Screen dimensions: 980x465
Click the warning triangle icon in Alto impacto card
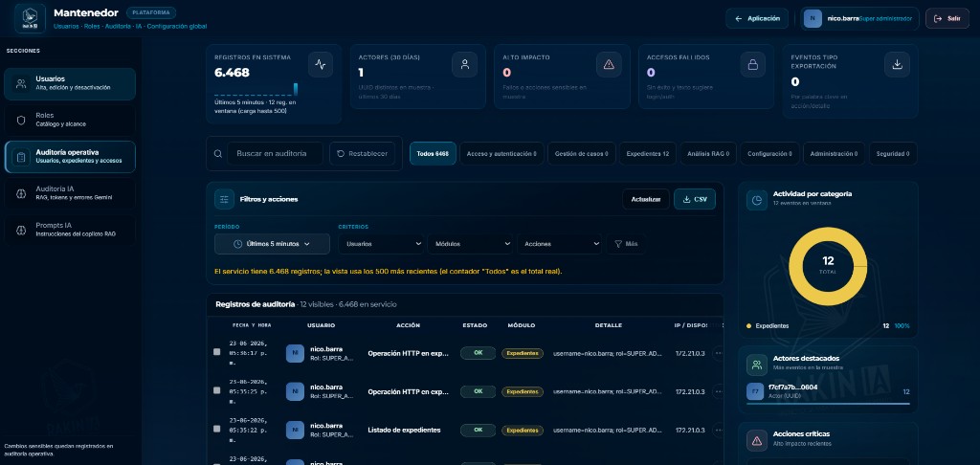tap(609, 64)
